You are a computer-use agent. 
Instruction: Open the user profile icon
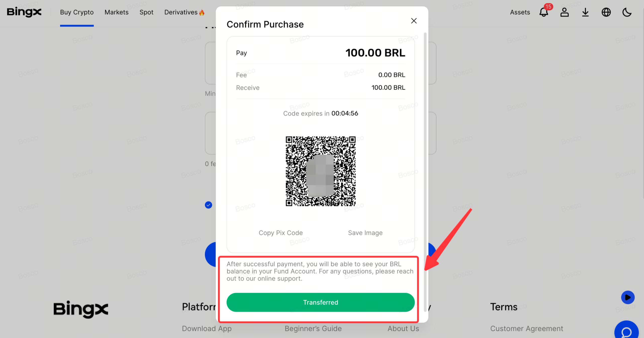tap(565, 12)
